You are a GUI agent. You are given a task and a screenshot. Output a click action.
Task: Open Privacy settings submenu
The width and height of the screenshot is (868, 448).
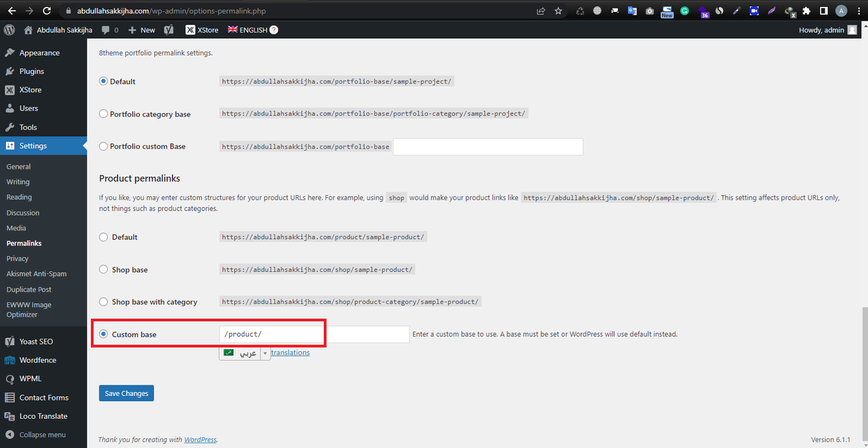tap(18, 258)
